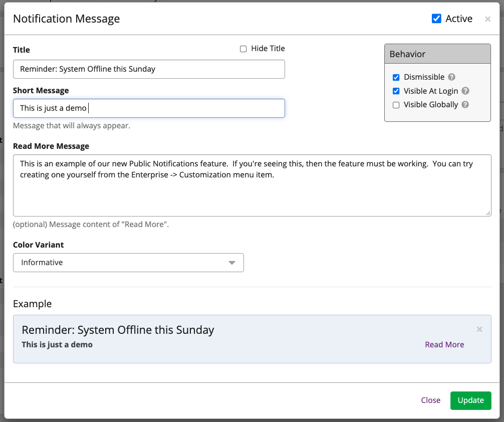
Task: Enable the Visible Globally checkbox
Action: [x=396, y=105]
